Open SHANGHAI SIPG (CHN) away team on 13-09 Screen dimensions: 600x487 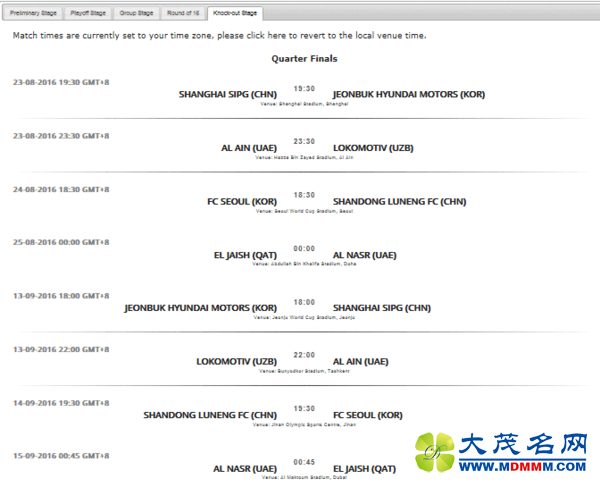click(x=382, y=308)
